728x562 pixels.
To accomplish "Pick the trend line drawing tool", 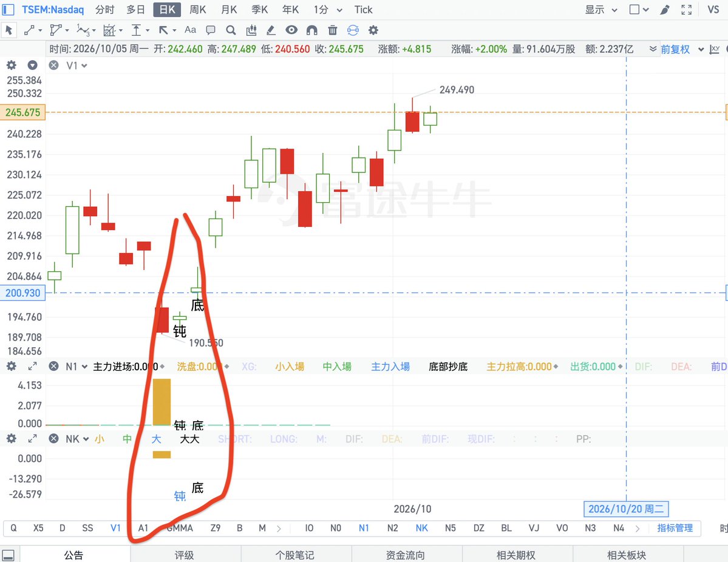I will tap(29, 30).
